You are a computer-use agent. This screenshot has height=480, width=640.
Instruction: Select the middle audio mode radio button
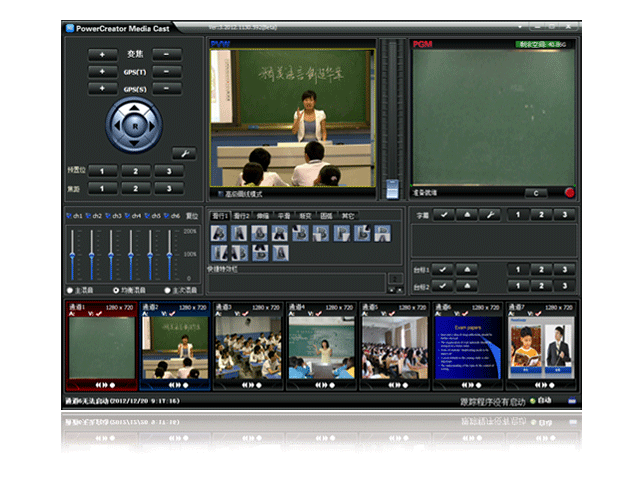[117, 290]
